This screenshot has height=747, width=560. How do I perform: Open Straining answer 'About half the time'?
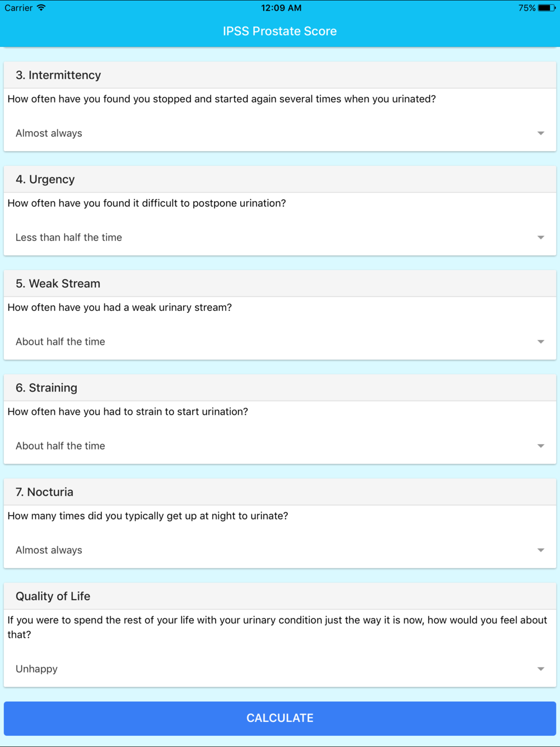(x=280, y=446)
